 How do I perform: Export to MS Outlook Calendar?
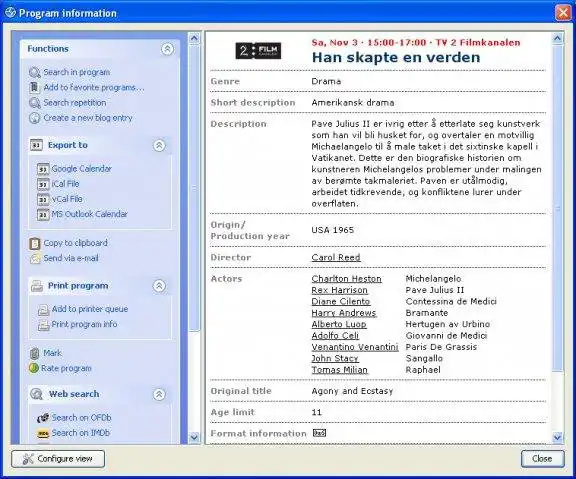pyautogui.click(x=89, y=214)
